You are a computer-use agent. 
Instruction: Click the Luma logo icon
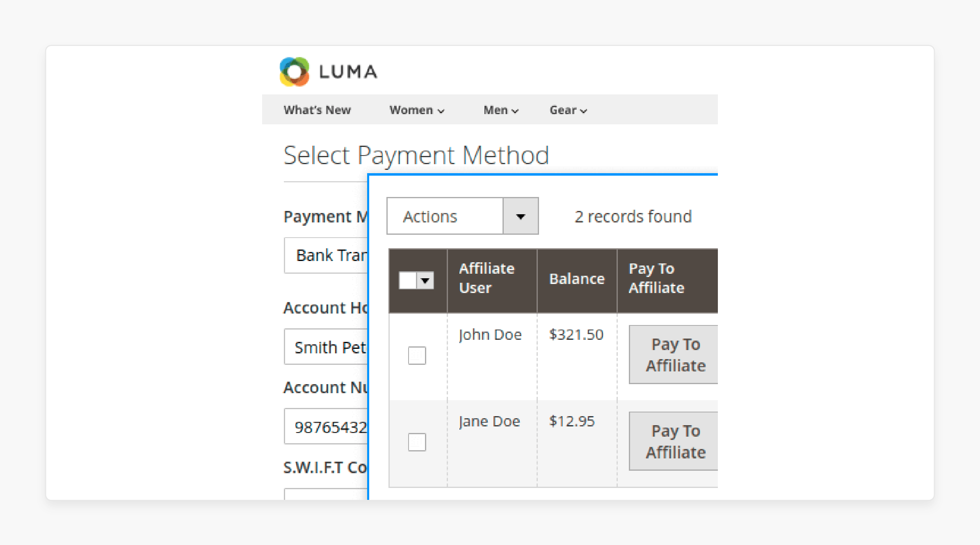pos(294,72)
